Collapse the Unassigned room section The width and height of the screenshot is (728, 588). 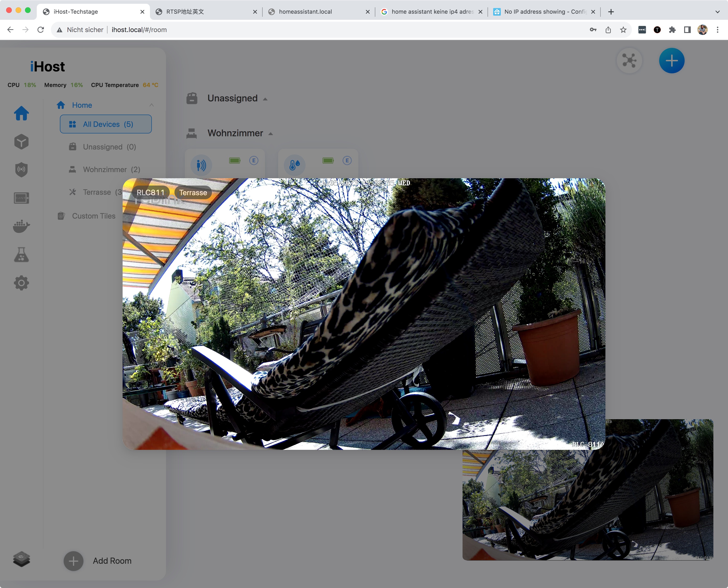click(265, 99)
